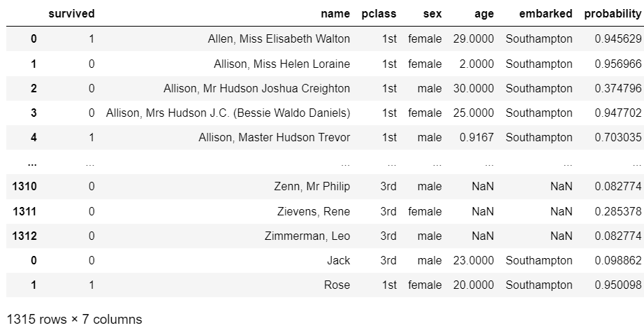Click 'Allison, Master Hudson Trevor' name cell
The height and width of the screenshot is (328, 644).
[x=275, y=137]
